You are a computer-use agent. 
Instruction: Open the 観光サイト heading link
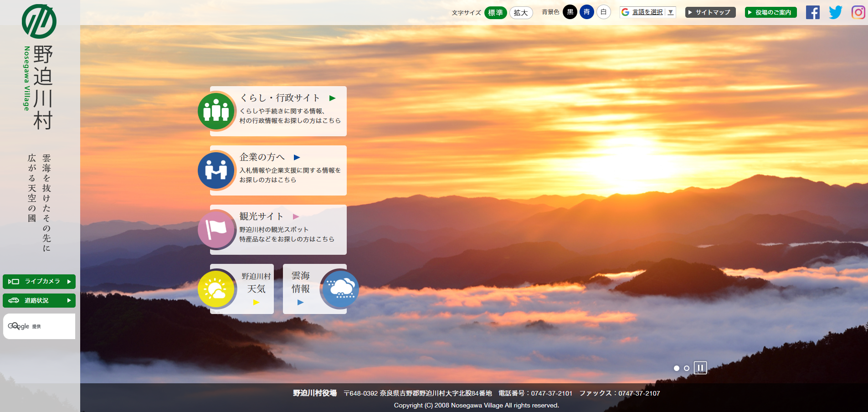point(262,216)
